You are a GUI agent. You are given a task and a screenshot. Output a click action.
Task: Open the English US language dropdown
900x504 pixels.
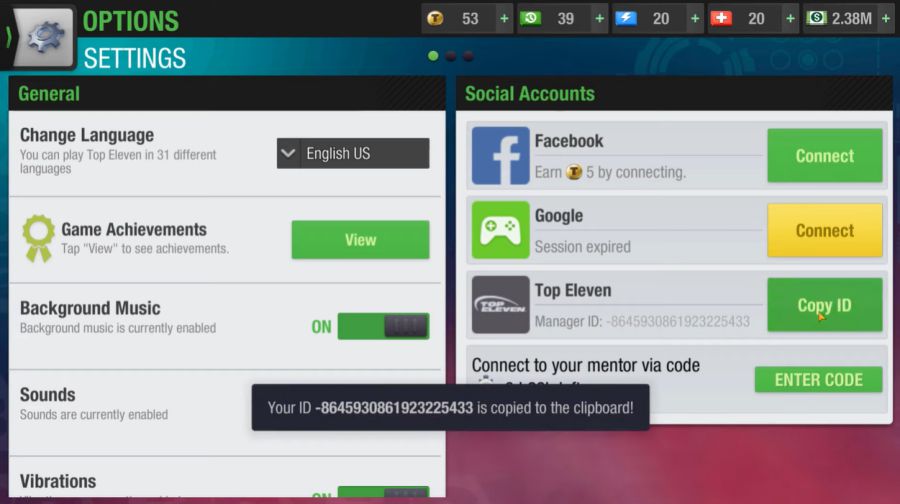(x=353, y=153)
